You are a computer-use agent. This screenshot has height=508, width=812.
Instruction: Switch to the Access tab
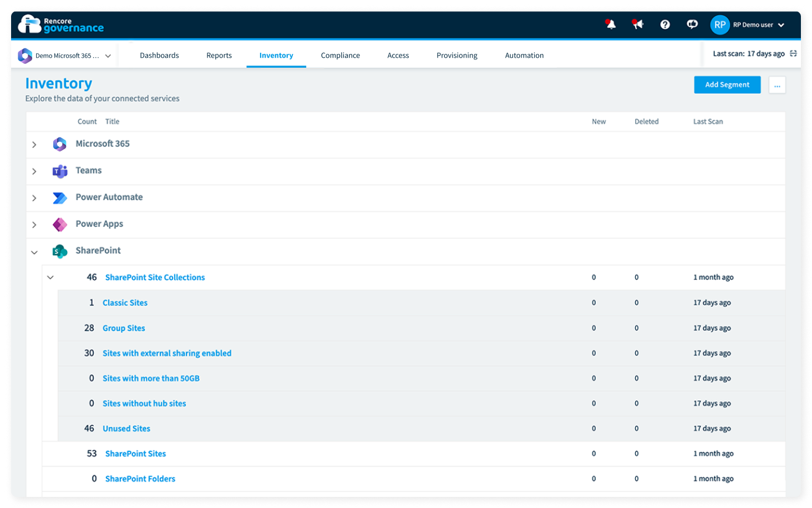(x=398, y=55)
